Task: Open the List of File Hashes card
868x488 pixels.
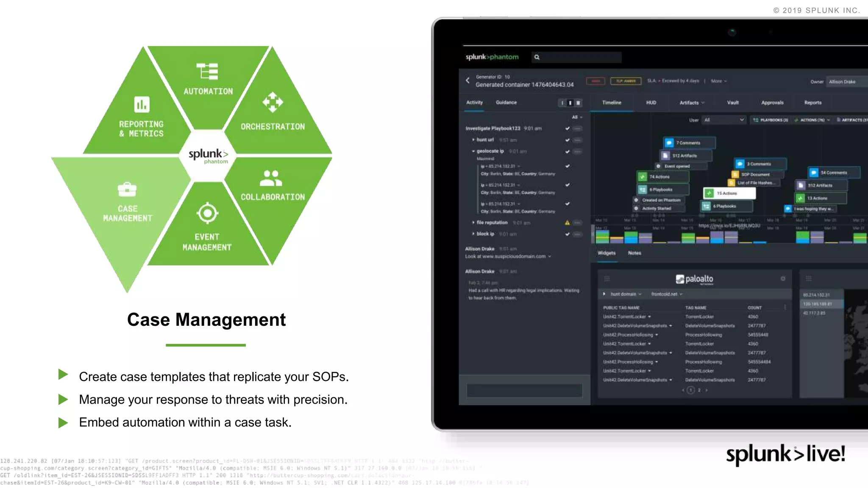Action: 753,183
